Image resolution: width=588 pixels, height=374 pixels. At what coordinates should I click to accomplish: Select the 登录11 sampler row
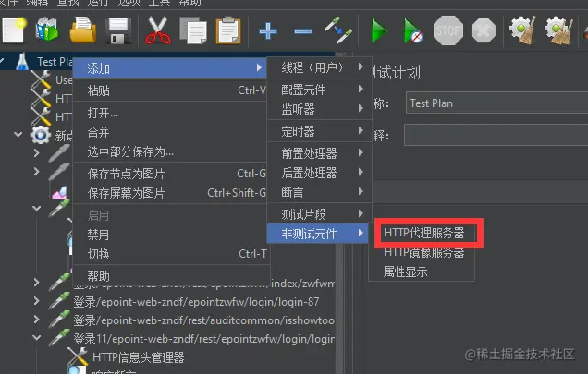[x=204, y=339]
